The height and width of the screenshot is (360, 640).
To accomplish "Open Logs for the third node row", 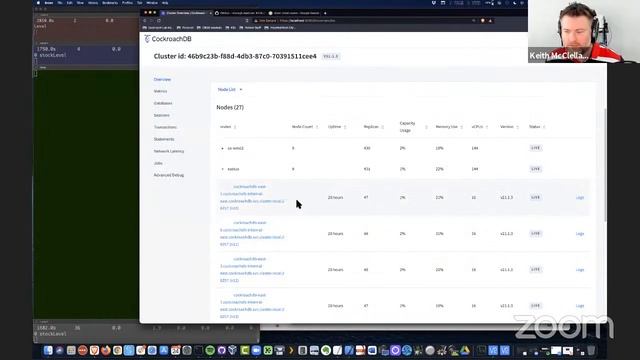I will pos(580,269).
